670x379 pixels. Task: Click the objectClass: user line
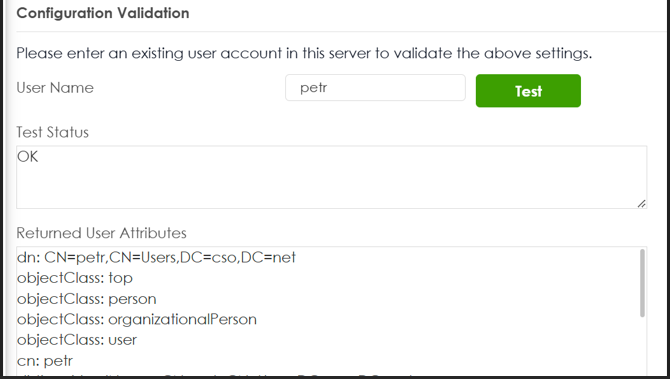click(77, 340)
